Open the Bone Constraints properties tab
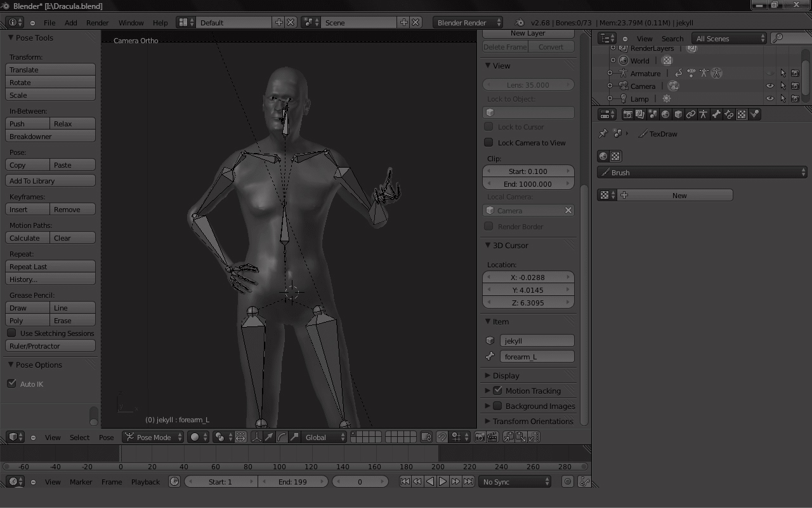Screen dimensions: 812x508 [x=729, y=114]
